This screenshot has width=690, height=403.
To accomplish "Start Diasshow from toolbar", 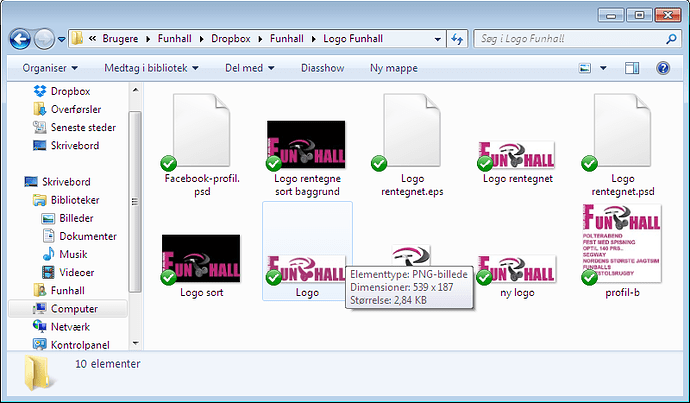I will (x=323, y=68).
